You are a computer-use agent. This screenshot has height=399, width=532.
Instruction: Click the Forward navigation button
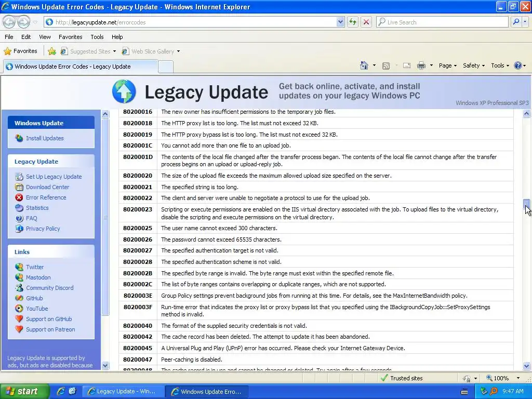(x=23, y=22)
